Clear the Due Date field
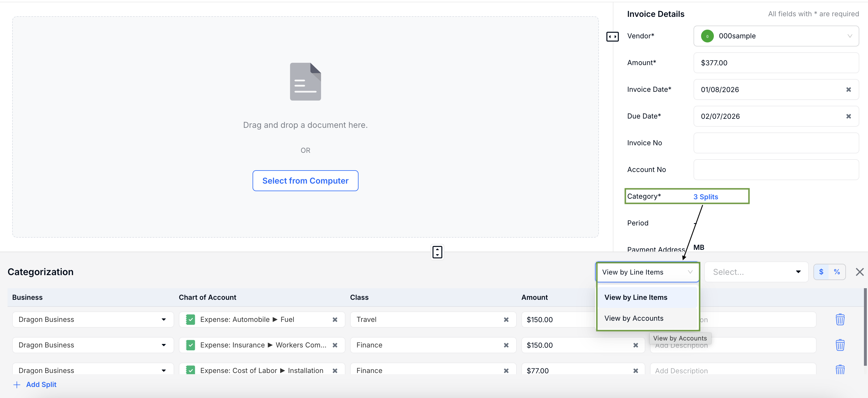Image resolution: width=868 pixels, height=398 pixels. click(849, 116)
